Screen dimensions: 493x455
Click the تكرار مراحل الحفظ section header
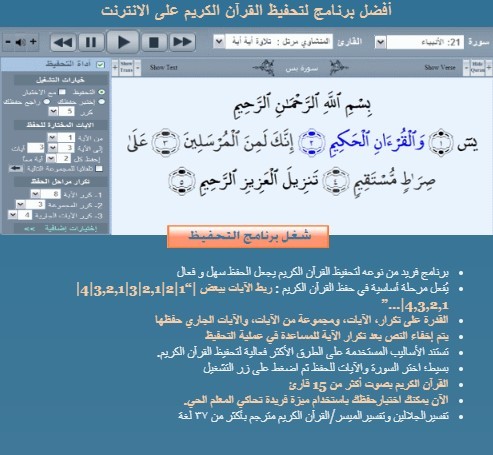(x=60, y=182)
